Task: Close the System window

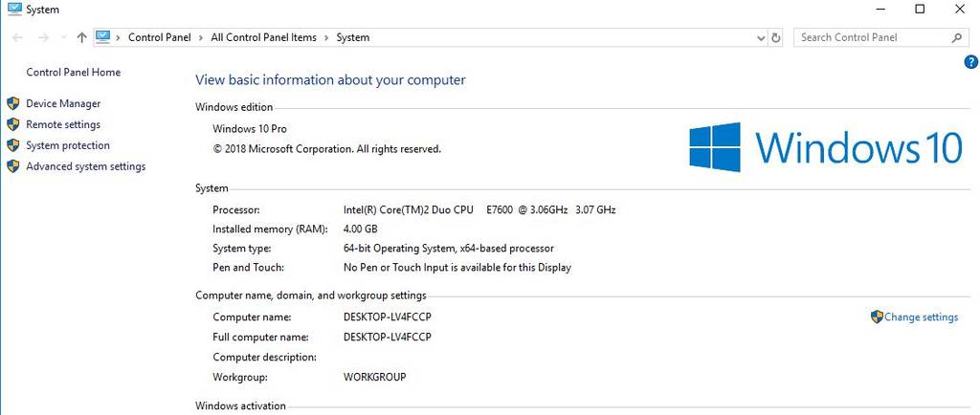Action: (x=960, y=10)
